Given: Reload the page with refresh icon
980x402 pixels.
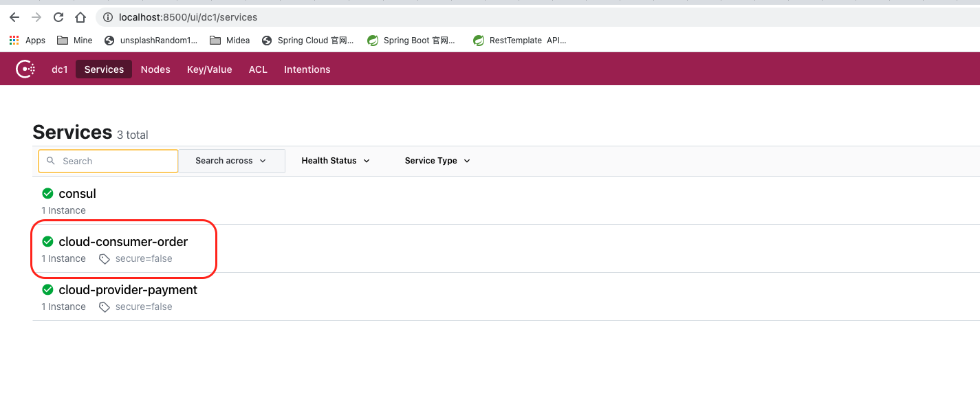Looking at the screenshot, I should click(58, 17).
